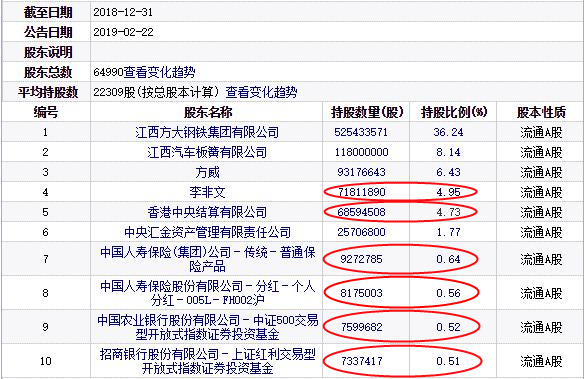Image resolution: width=585 pixels, height=379 pixels.
Task: Select total shareholders number 64990
Action: 108,72
